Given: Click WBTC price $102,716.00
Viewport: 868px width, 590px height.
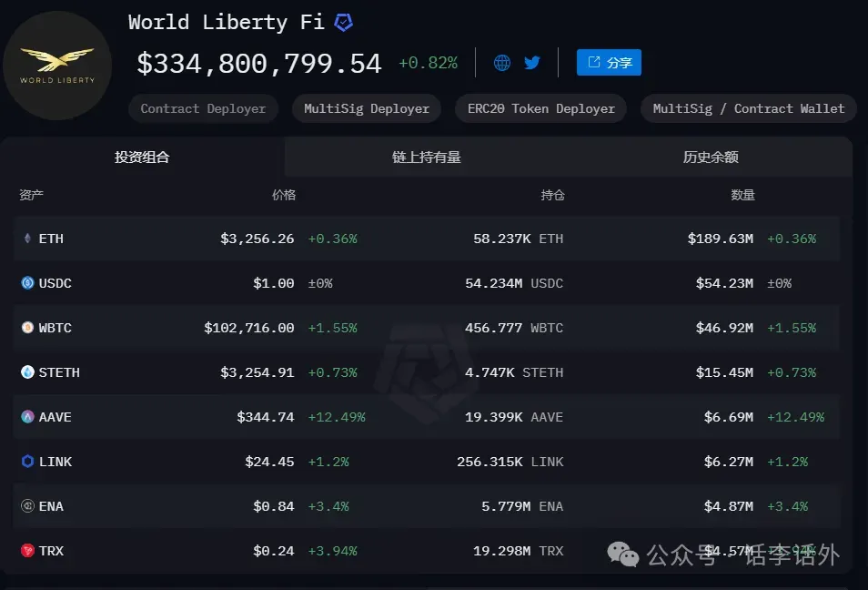Looking at the screenshot, I should point(248,328).
